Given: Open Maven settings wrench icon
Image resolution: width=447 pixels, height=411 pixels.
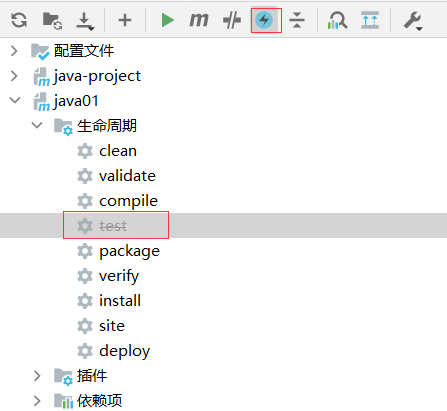Looking at the screenshot, I should tap(413, 21).
